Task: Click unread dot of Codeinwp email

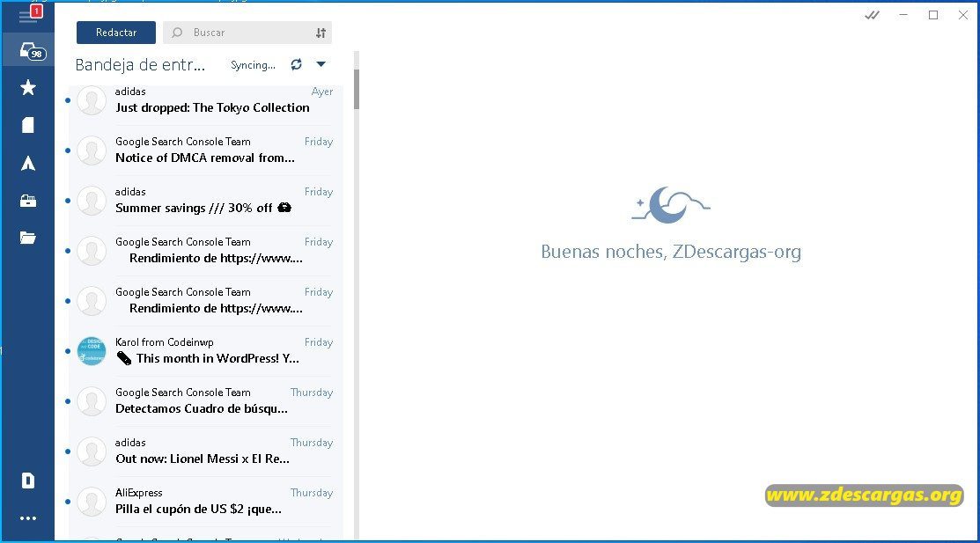Action: click(68, 351)
